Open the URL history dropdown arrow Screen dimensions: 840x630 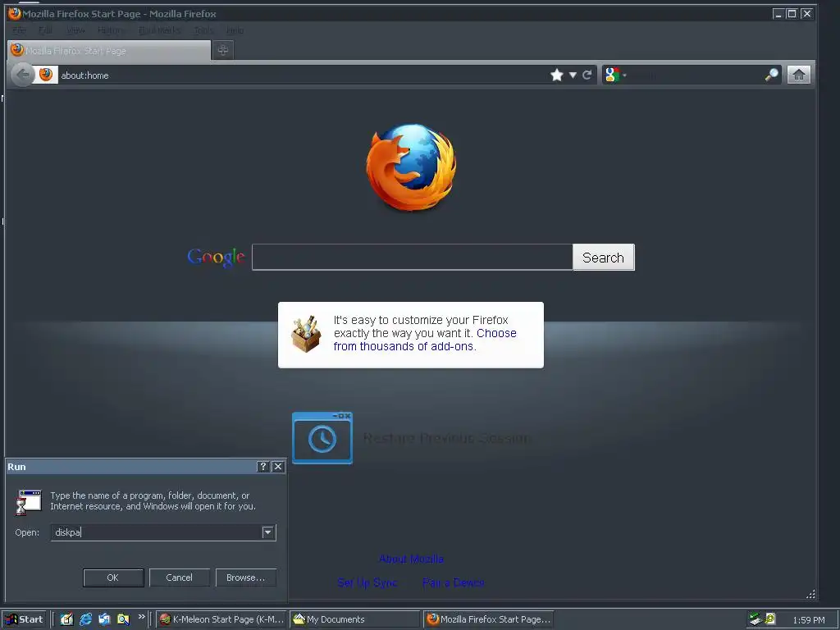[573, 75]
